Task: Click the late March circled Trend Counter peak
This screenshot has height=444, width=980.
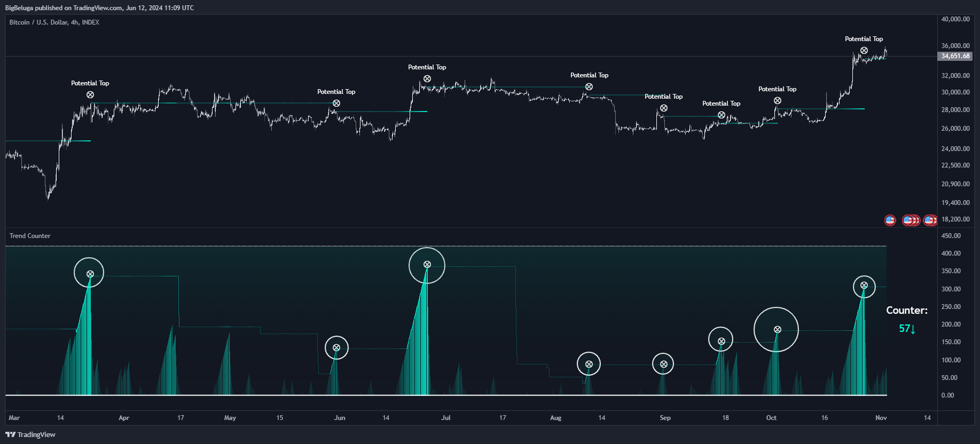Action: click(x=89, y=273)
